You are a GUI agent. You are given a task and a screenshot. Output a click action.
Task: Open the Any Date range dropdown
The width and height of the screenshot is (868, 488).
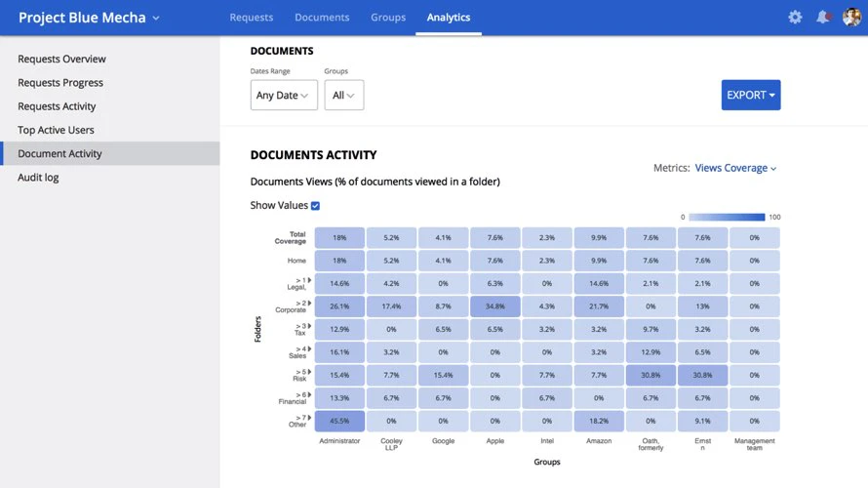tap(284, 96)
